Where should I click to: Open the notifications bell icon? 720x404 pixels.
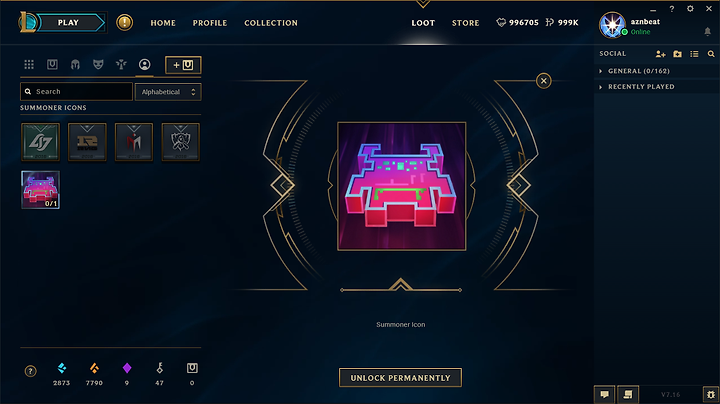pos(708,31)
